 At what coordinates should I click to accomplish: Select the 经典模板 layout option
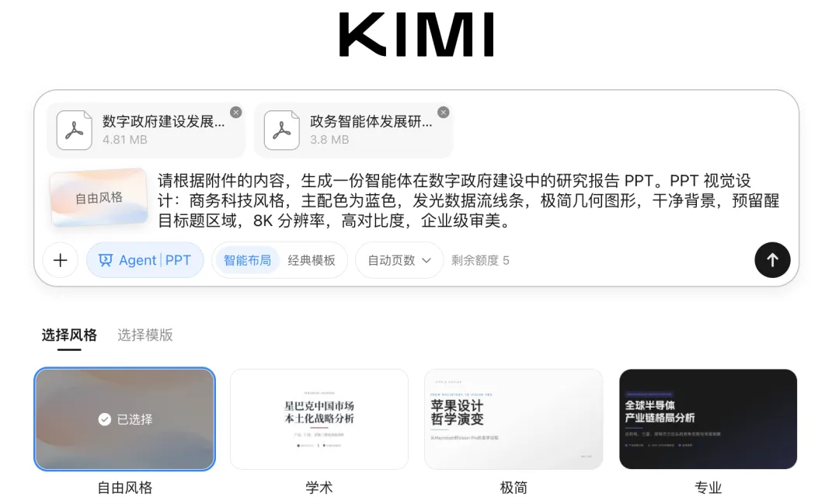pos(312,260)
